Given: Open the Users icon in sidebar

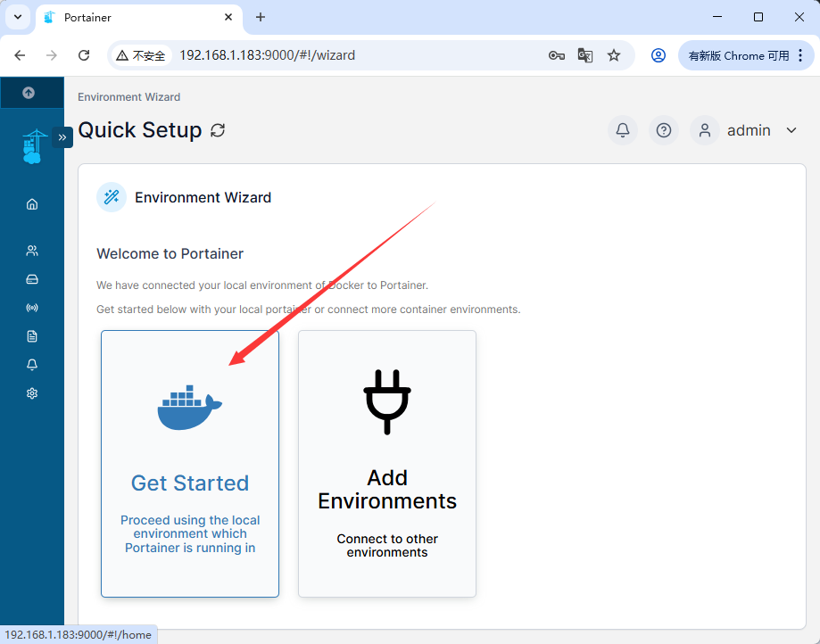Looking at the screenshot, I should [32, 251].
